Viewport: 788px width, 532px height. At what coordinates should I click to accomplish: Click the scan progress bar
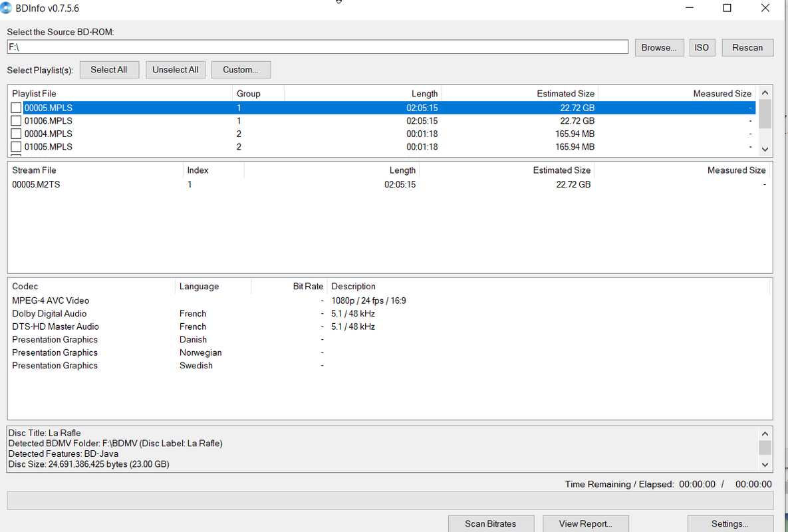coord(390,501)
